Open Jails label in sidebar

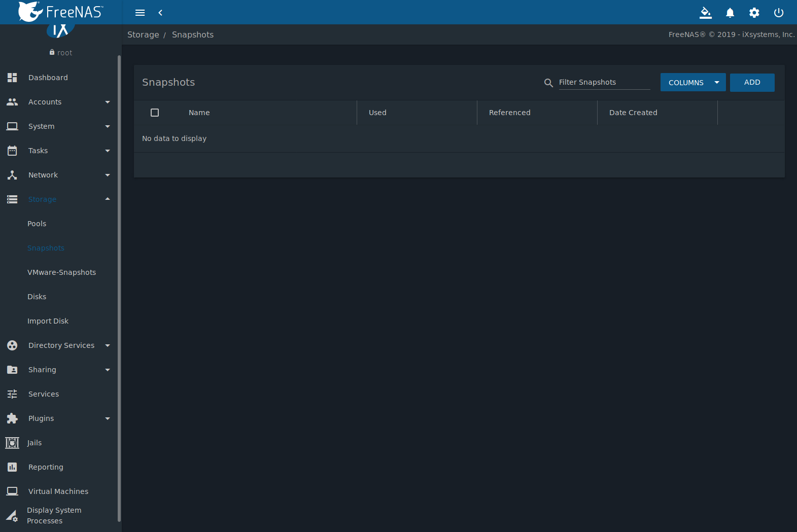(34, 443)
